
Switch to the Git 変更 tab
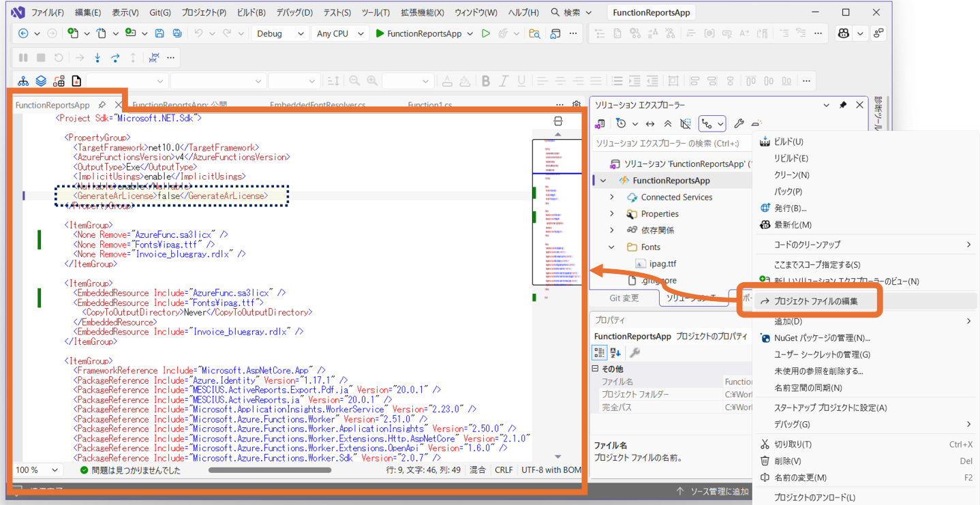624,298
